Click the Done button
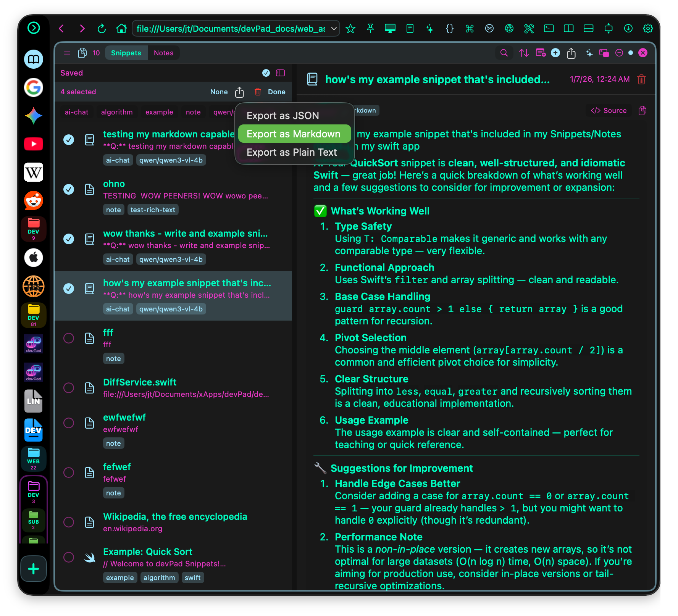Image resolution: width=678 pixels, height=616 pixels. [276, 92]
